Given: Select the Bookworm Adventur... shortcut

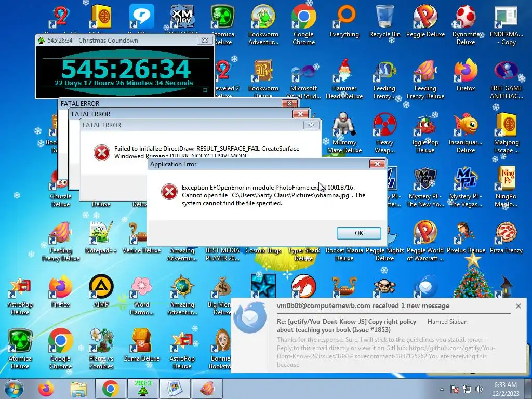Looking at the screenshot, I should [263, 24].
